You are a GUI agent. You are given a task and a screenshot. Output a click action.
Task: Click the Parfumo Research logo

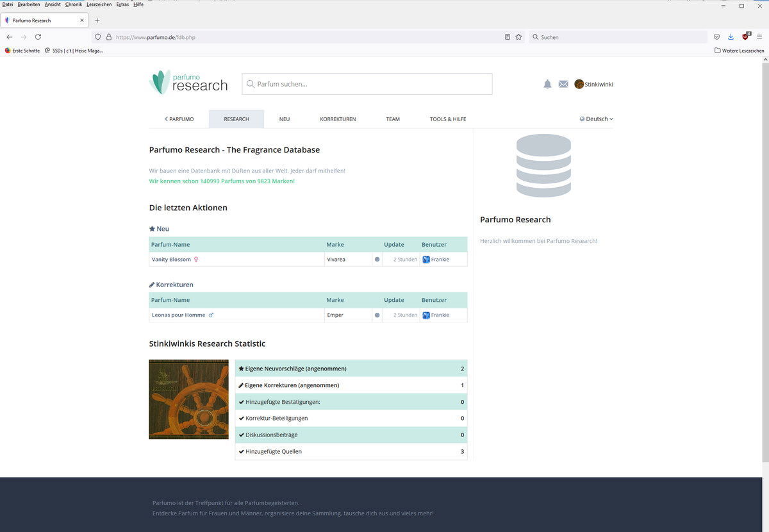tap(188, 83)
